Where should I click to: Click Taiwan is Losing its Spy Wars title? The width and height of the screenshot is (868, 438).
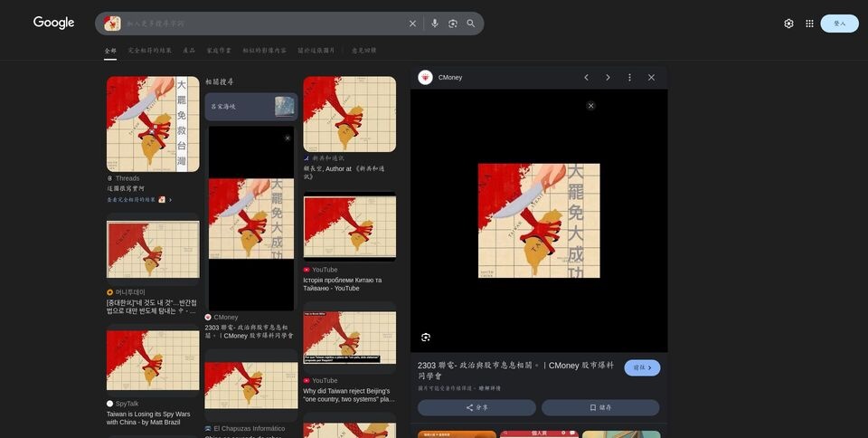tap(147, 418)
